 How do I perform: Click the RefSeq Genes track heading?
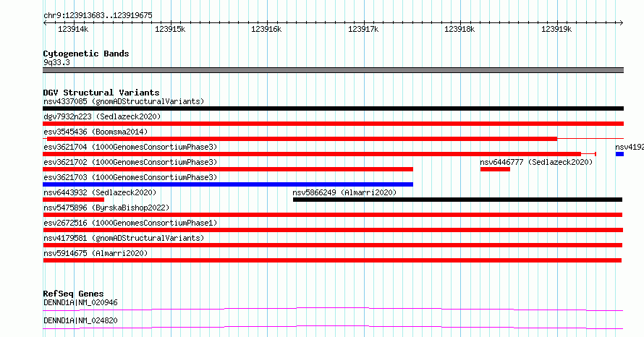click(x=73, y=294)
